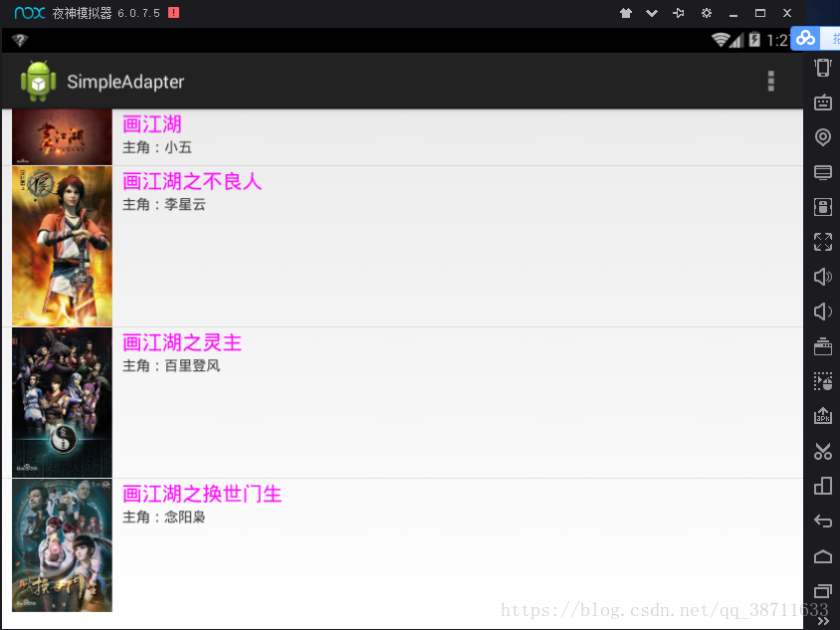Go back with the Android back arrow

(823, 521)
